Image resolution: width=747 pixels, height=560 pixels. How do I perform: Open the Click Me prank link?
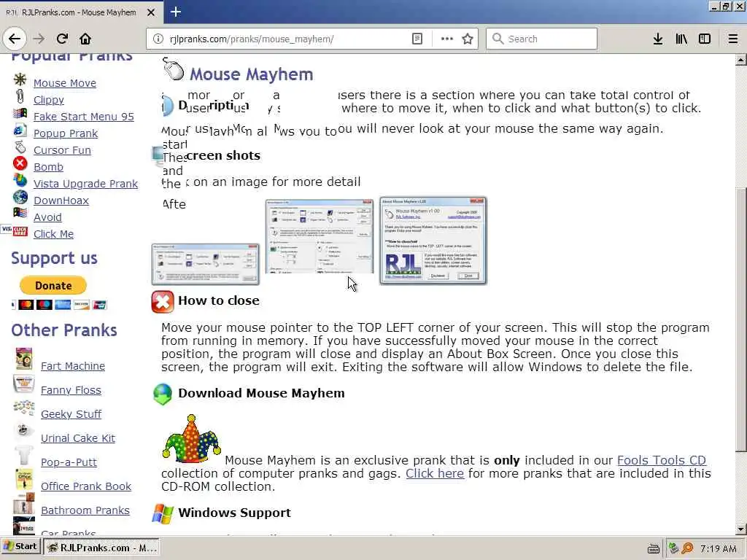(53, 234)
